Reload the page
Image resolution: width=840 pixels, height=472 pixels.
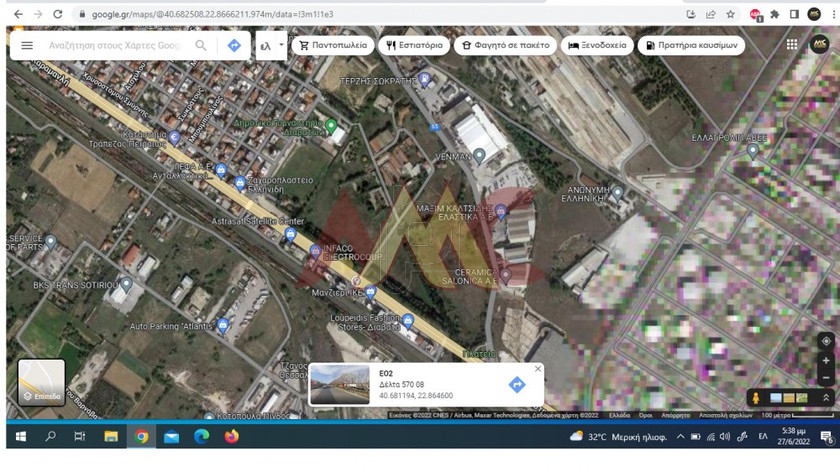click(x=57, y=14)
